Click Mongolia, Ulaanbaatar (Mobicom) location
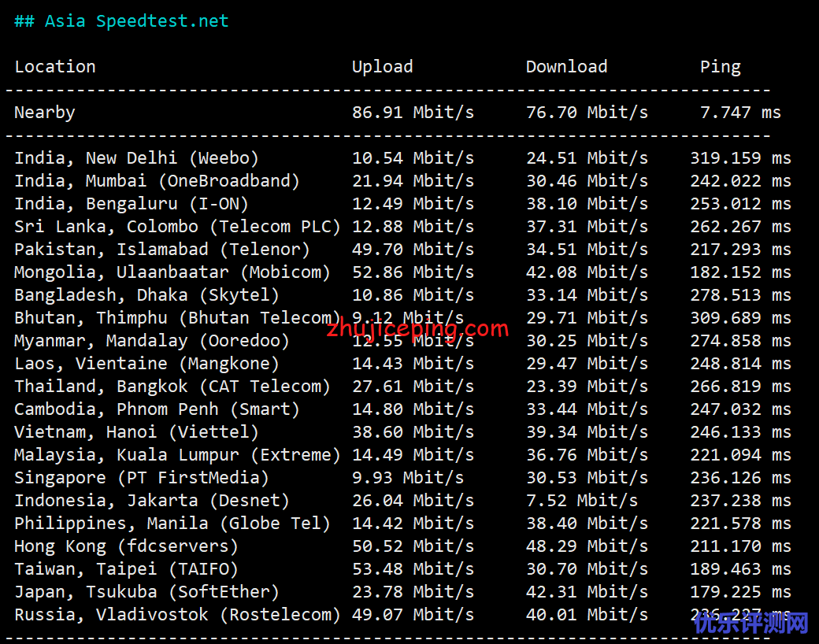The width and height of the screenshot is (819, 644). point(172,272)
